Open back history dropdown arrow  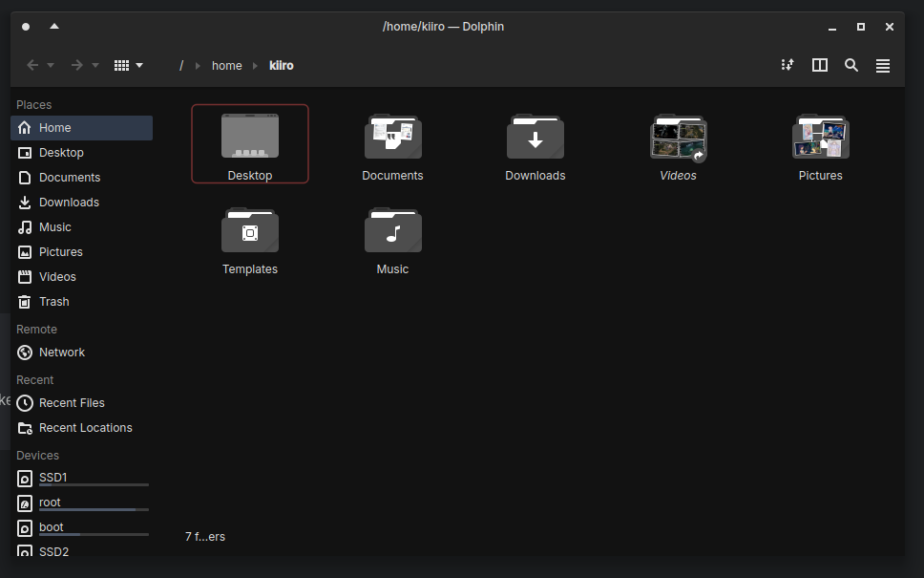[x=51, y=66]
